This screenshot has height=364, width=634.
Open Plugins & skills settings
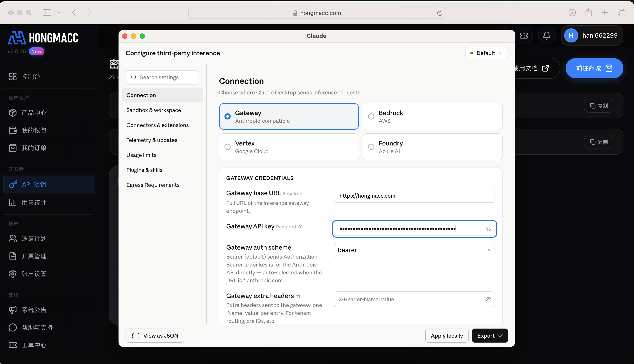point(162,170)
